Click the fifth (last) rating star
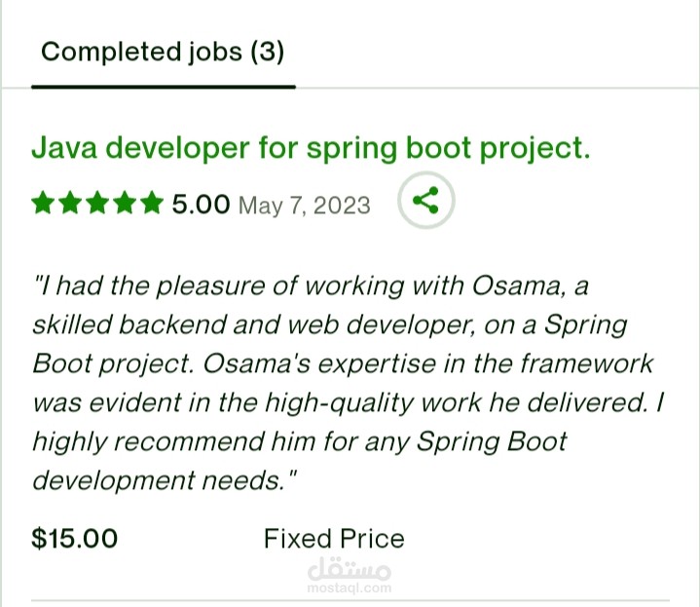The height and width of the screenshot is (607, 700). tap(151, 204)
